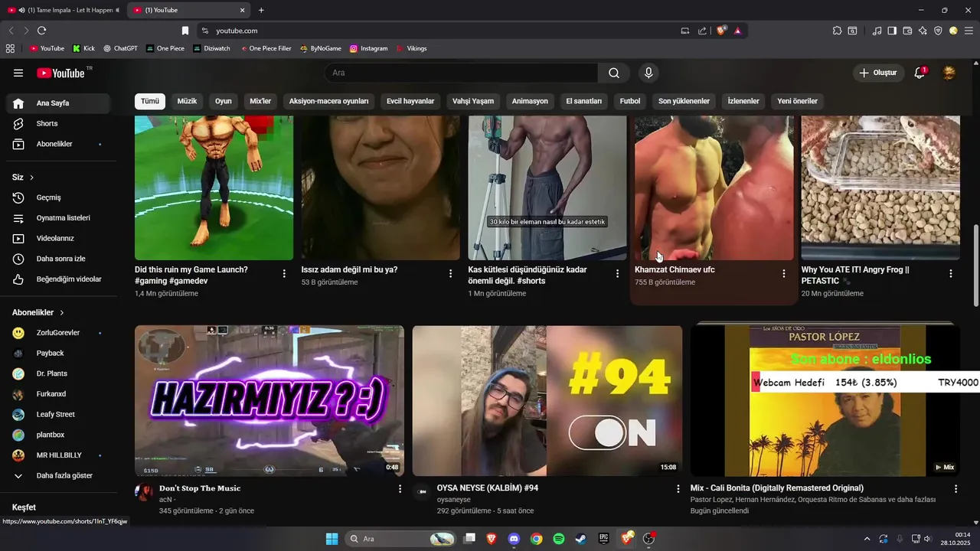Play the #94 ON video thumbnail
980x551 pixels.
pyautogui.click(x=547, y=401)
